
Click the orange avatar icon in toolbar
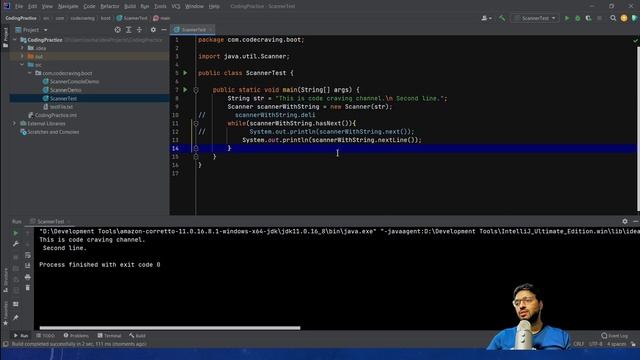[x=624, y=18]
